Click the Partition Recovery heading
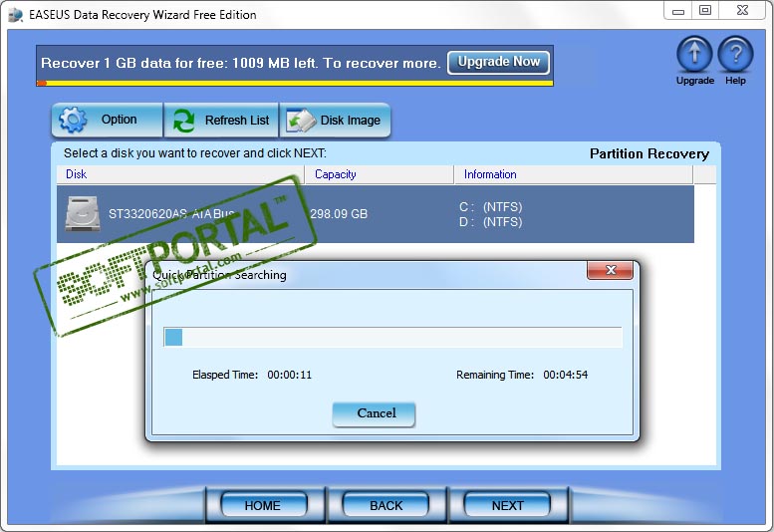 649,154
